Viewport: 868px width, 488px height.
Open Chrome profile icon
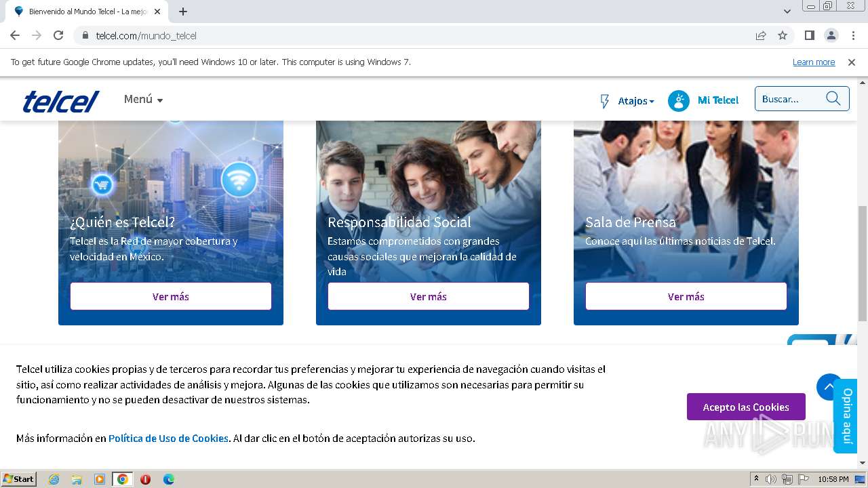click(x=831, y=35)
